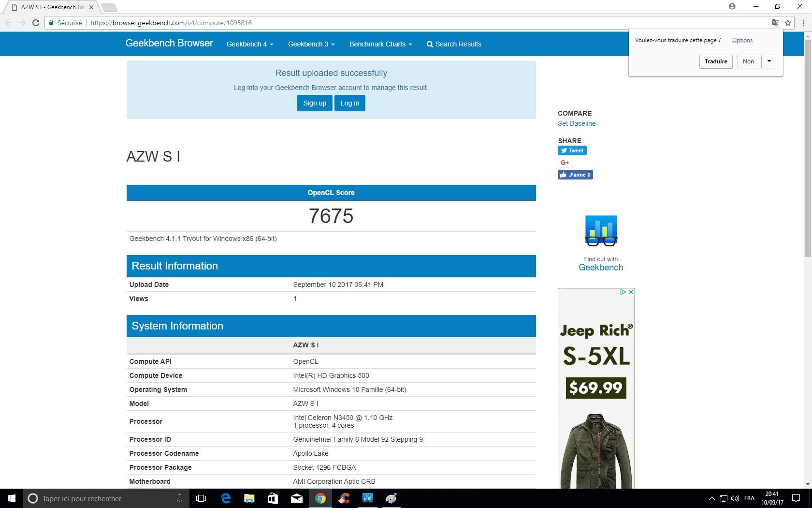
Task: Click the Traduire button
Action: (x=716, y=61)
